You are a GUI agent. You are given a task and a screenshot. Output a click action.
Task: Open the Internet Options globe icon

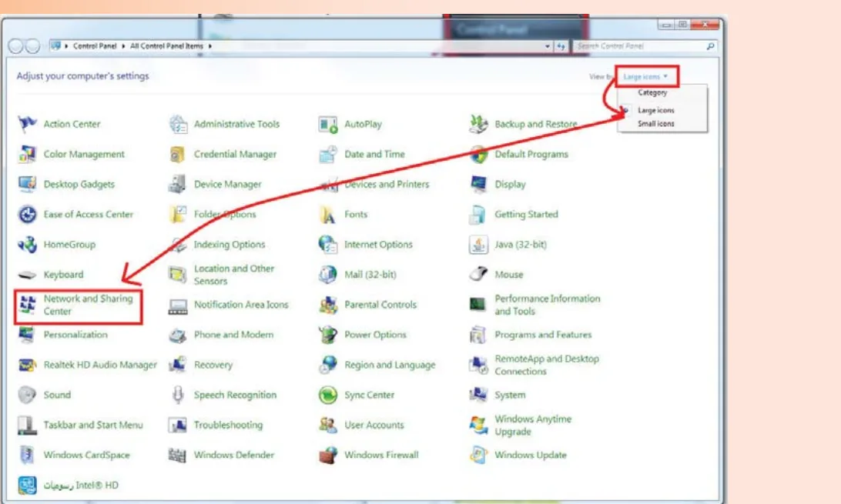coord(328,245)
